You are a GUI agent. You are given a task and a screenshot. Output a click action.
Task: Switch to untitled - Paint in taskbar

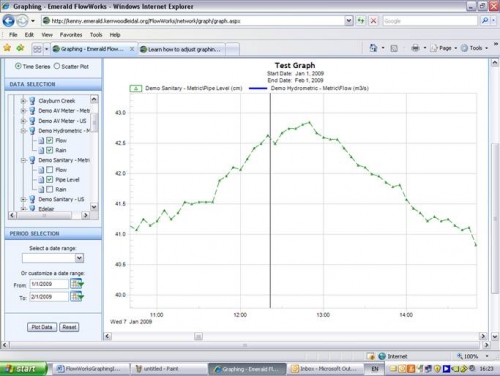click(168, 369)
